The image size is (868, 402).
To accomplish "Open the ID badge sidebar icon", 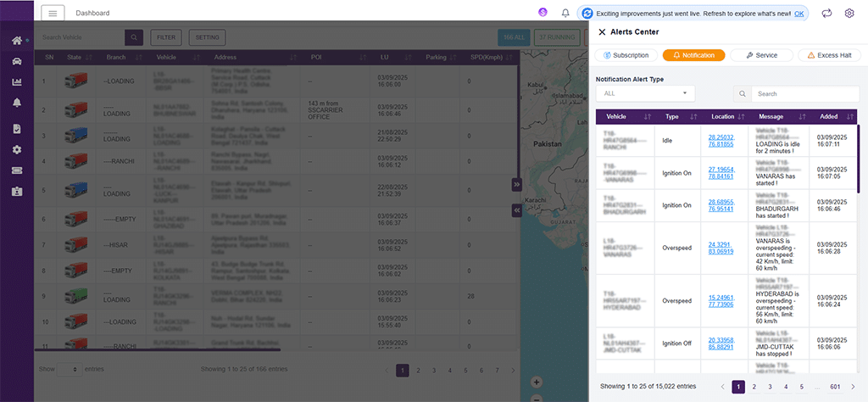I will (17, 191).
